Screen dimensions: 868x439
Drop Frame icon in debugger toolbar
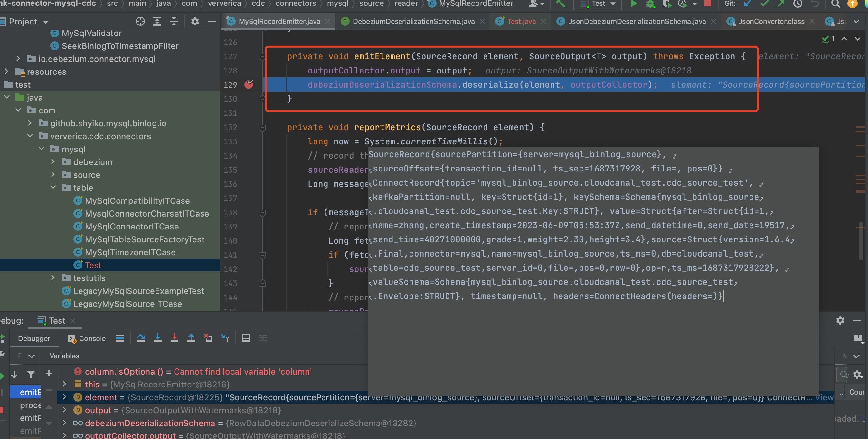208,338
